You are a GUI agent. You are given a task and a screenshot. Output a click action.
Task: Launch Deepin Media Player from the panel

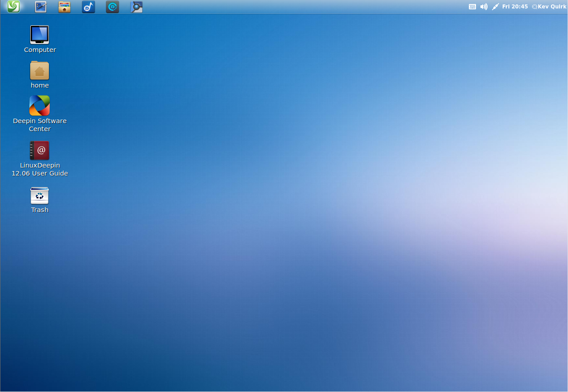click(112, 7)
